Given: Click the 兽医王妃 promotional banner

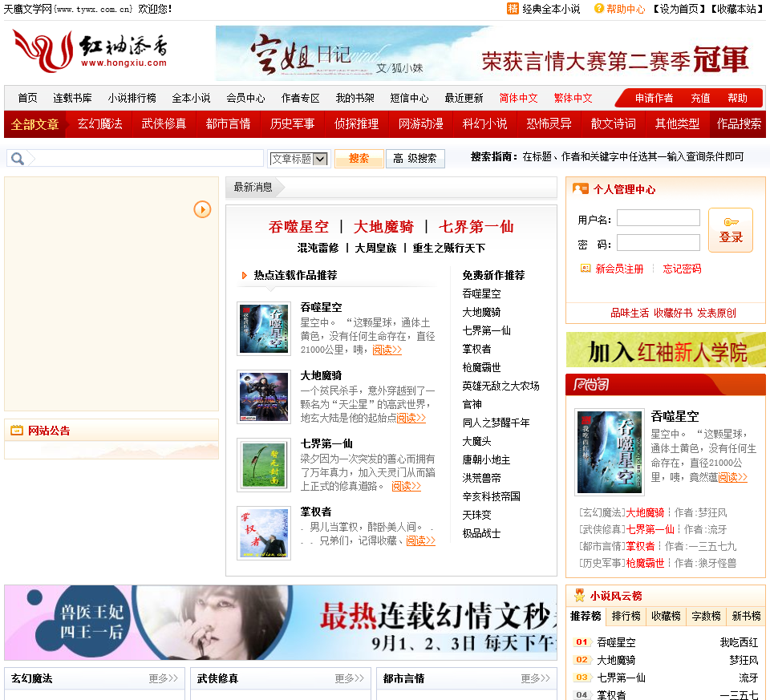Looking at the screenshot, I should pos(281,622).
